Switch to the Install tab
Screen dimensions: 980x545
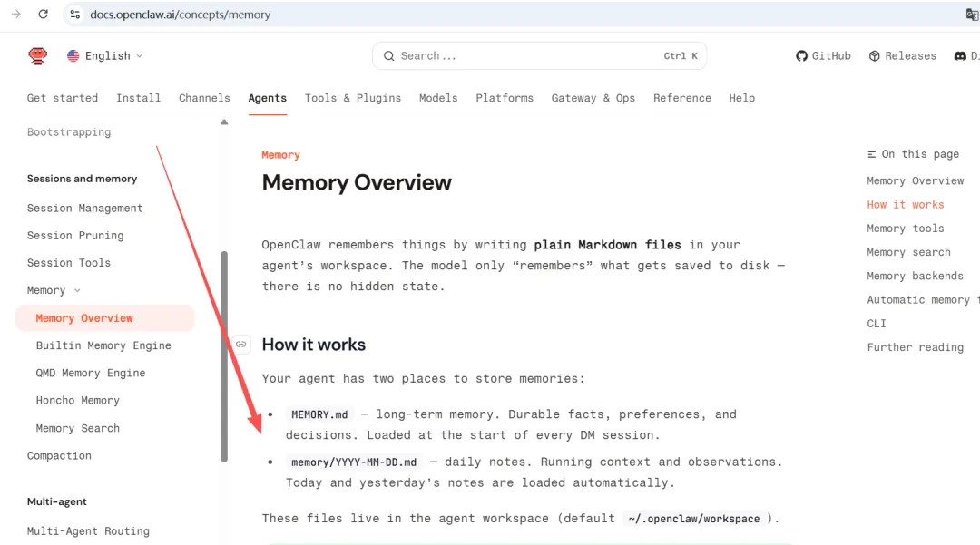[138, 98]
